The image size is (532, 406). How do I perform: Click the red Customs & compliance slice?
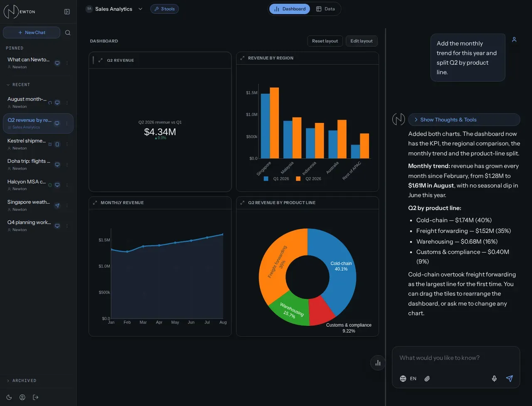[320, 311]
